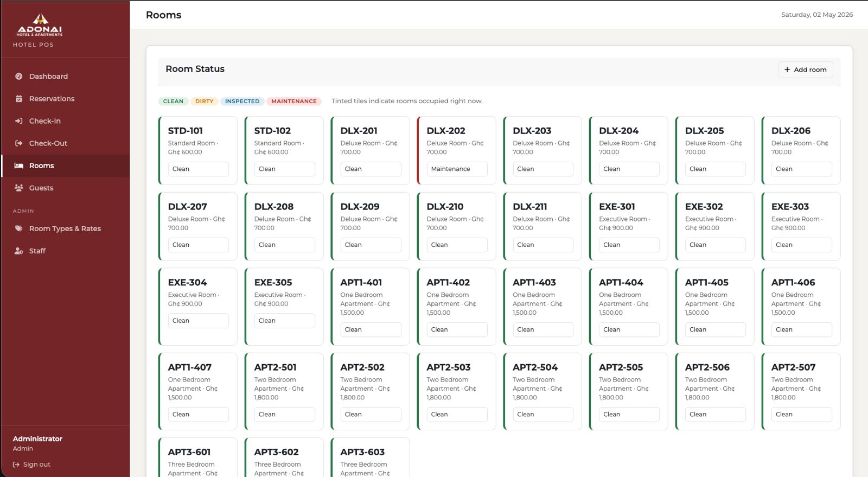Open status dropdown for APT1-404

[629, 329]
